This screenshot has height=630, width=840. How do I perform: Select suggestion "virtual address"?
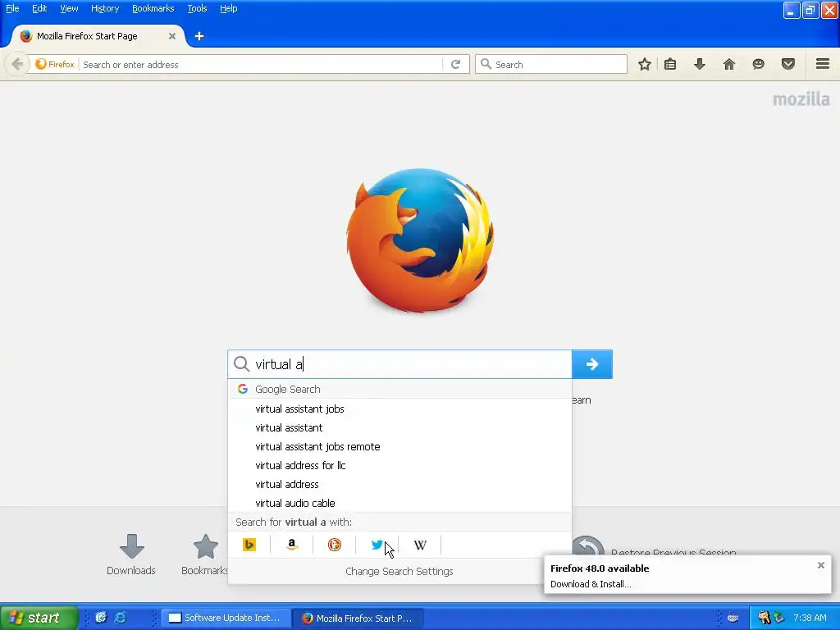[399, 484]
